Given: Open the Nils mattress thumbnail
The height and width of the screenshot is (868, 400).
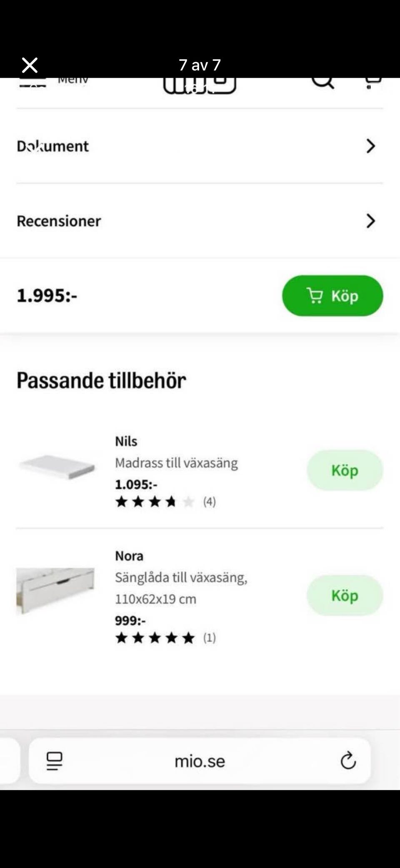Looking at the screenshot, I should pyautogui.click(x=57, y=467).
